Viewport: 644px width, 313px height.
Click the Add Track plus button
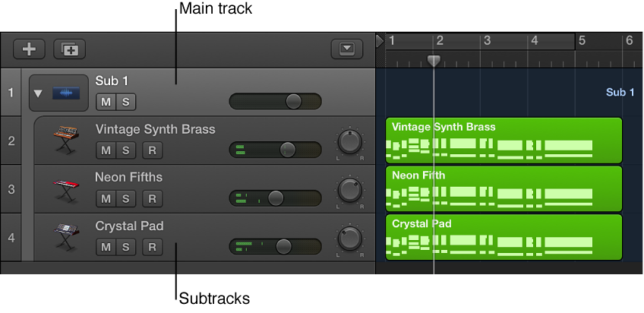coord(29,49)
